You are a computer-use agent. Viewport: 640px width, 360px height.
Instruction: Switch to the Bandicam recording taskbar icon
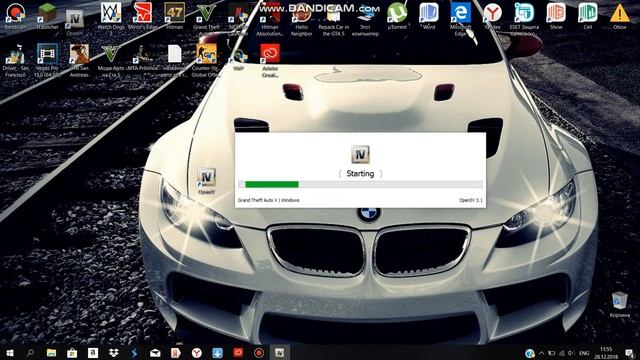[x=259, y=353]
